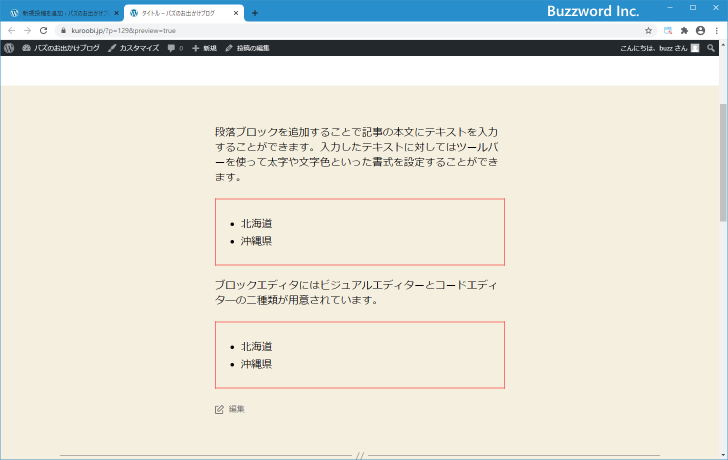Click the paragraph starting ブロックエディタには
The image size is (728, 460).
point(357,292)
